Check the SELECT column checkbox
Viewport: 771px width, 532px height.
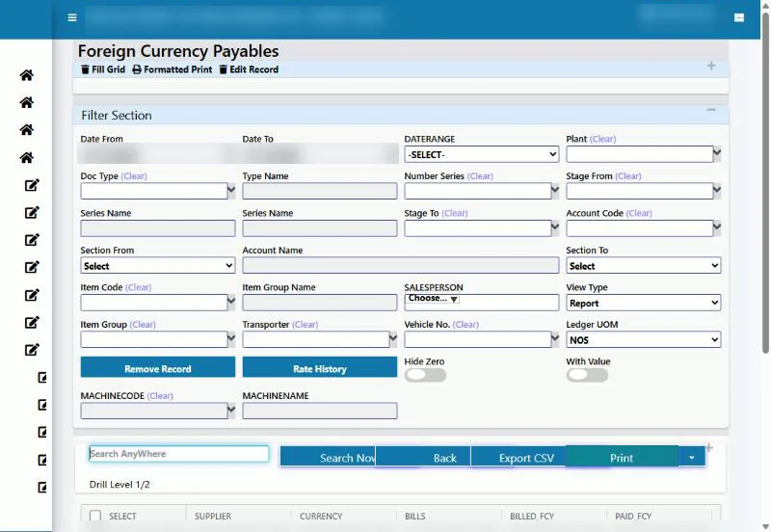(x=95, y=516)
